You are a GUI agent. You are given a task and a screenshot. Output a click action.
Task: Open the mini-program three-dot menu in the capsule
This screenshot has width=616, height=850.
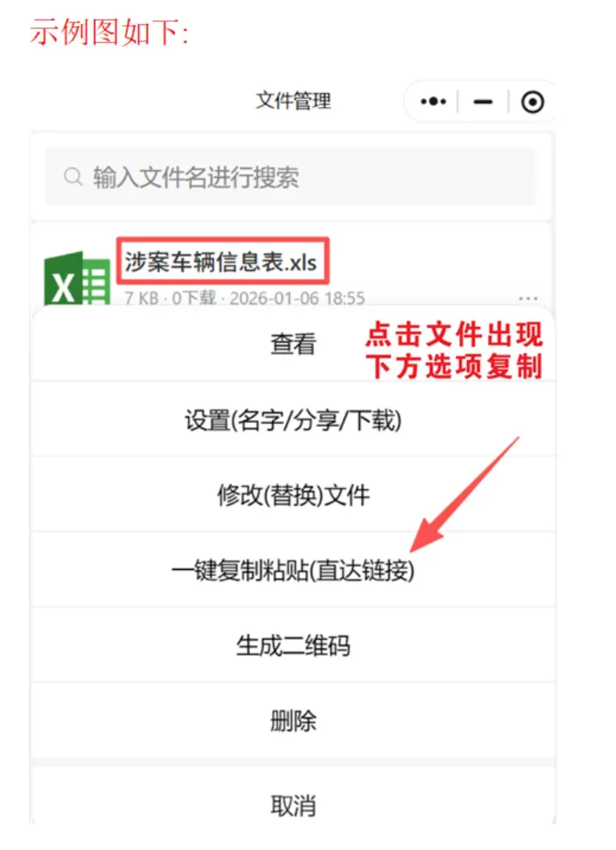(x=433, y=101)
